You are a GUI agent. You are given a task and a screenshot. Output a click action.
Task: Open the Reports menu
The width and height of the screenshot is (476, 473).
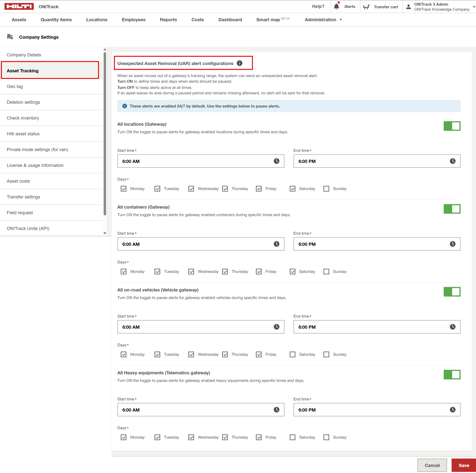coord(168,20)
